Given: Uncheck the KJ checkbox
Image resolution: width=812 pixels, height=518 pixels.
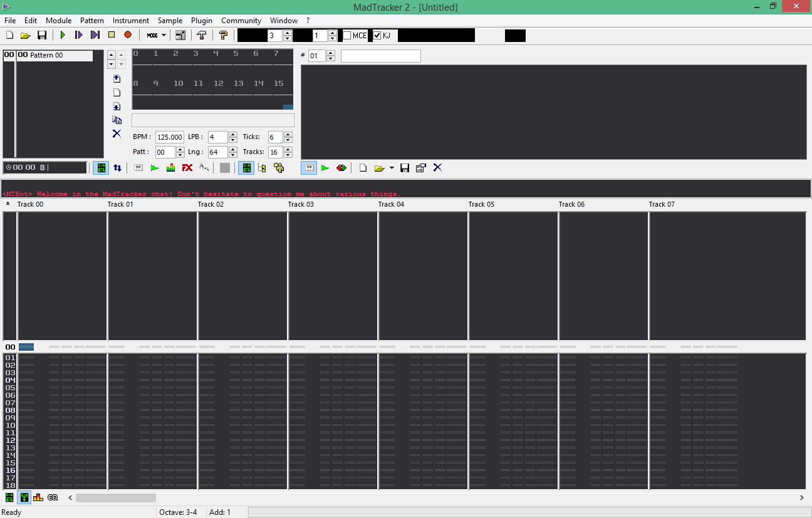Looking at the screenshot, I should (x=377, y=36).
